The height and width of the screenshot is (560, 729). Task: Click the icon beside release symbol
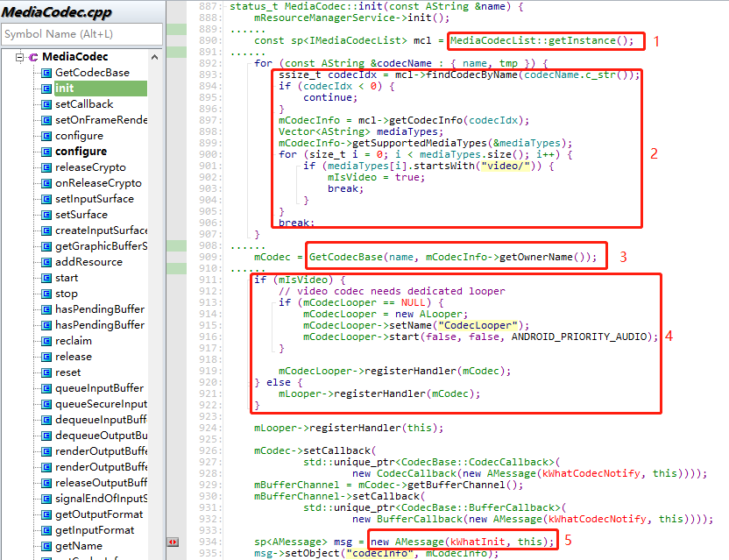click(46, 358)
